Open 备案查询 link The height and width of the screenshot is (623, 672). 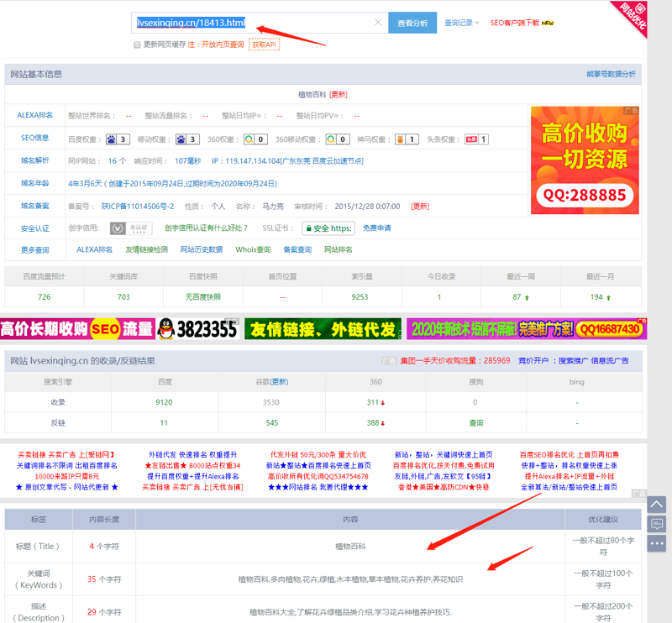click(297, 250)
